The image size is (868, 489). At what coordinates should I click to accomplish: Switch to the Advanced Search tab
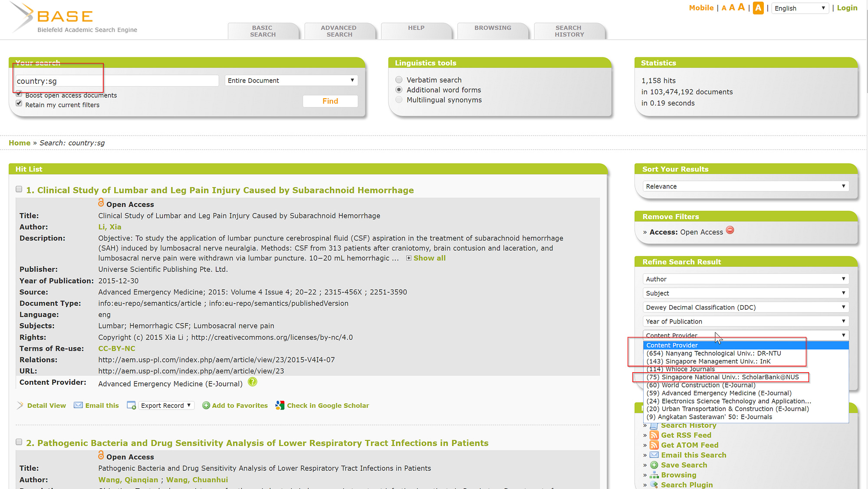(339, 31)
